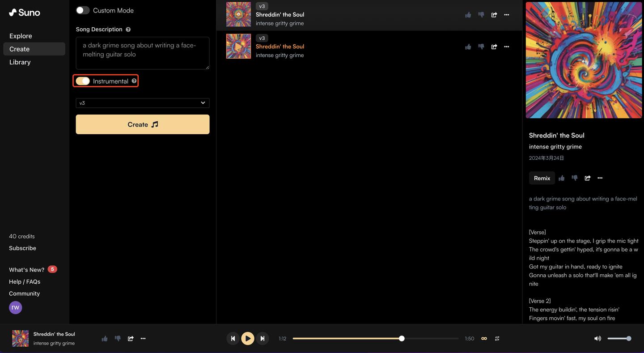Click the v3 badge on the white-titled row
The width and height of the screenshot is (644, 353).
[x=262, y=6]
